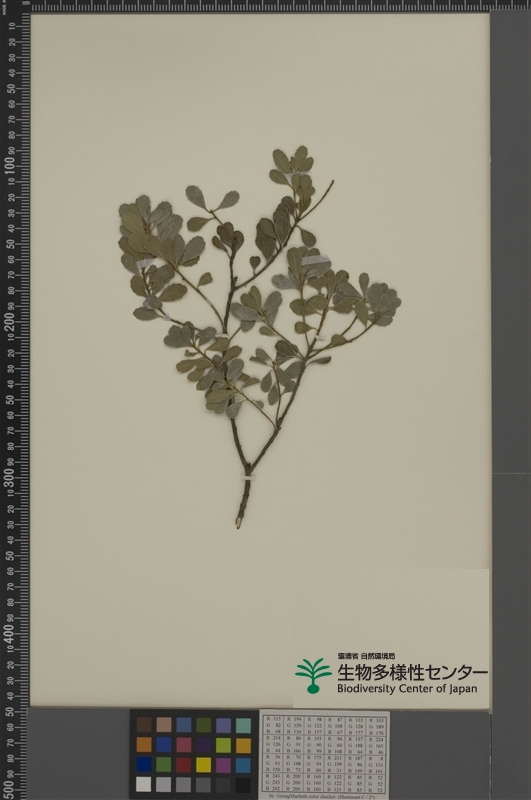This screenshot has width=531, height=800.
Task: Click the 100 mark on the ruler
Action: tap(10, 165)
